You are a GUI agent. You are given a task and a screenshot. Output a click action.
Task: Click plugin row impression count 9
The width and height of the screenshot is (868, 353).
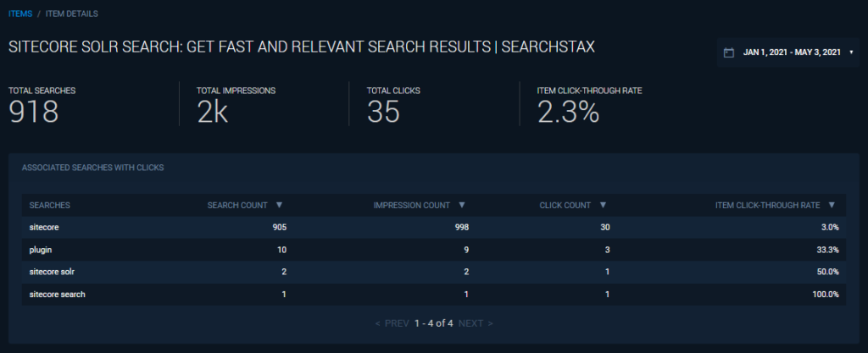[467, 250]
